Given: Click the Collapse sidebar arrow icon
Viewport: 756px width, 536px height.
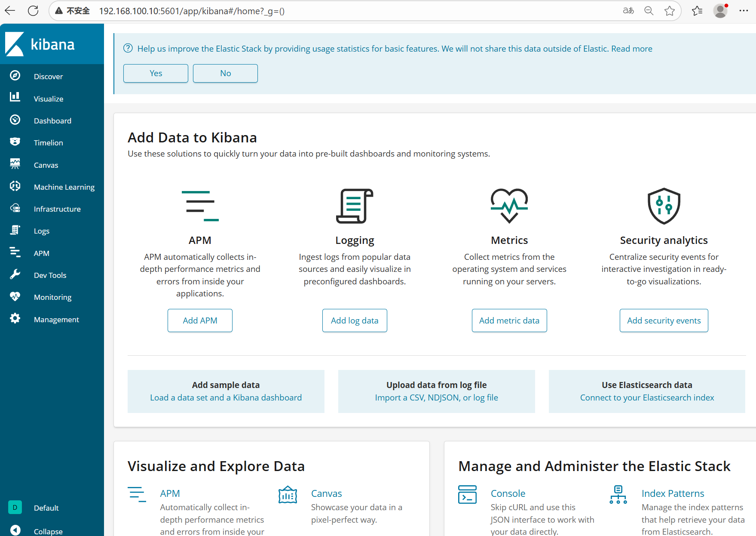Looking at the screenshot, I should click(x=15, y=530).
